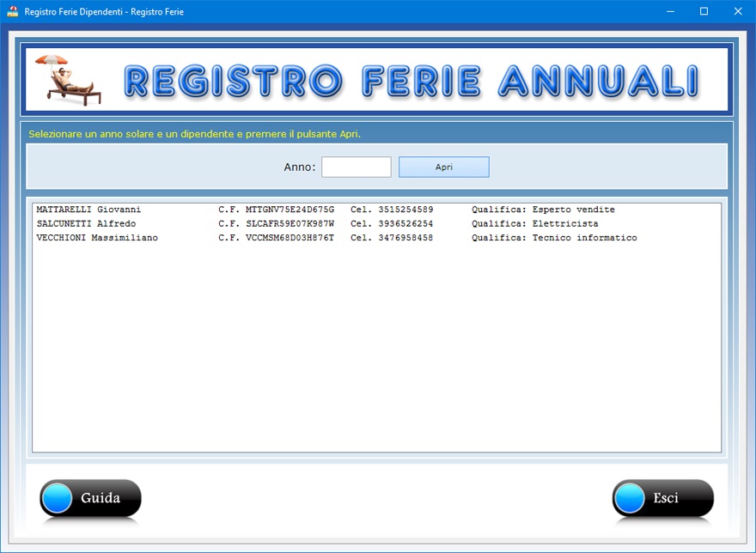
Task: Open help with the Guida button
Action: 91,497
